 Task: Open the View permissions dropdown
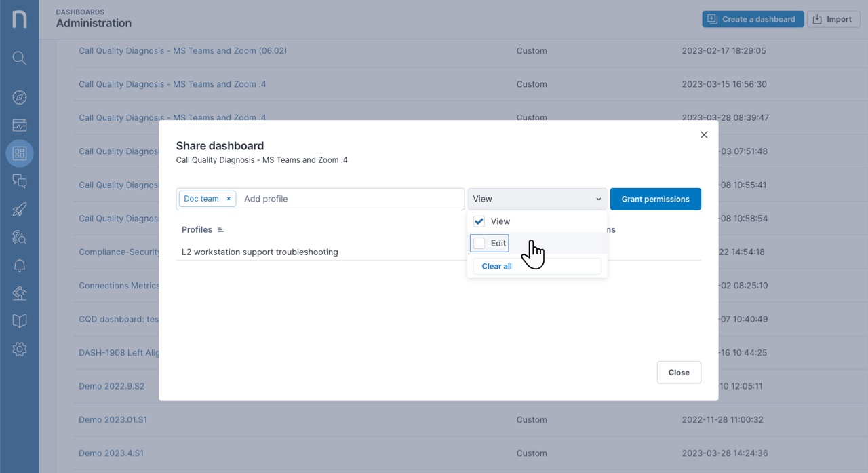(x=537, y=198)
